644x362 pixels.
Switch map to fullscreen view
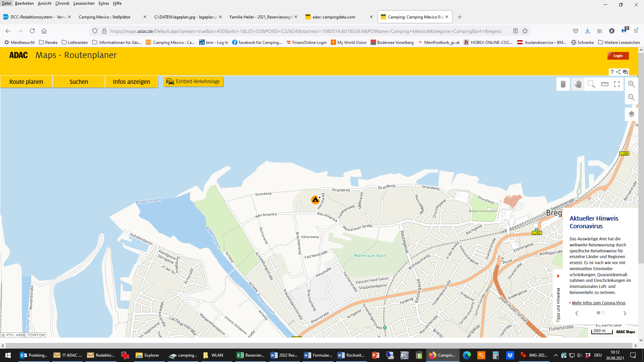click(617, 84)
